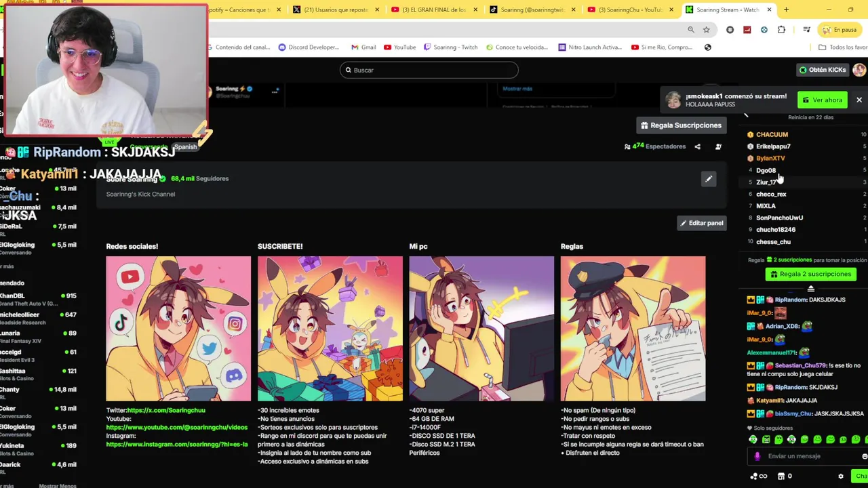
Task: Open the Gmail bookmark
Action: [x=363, y=47]
